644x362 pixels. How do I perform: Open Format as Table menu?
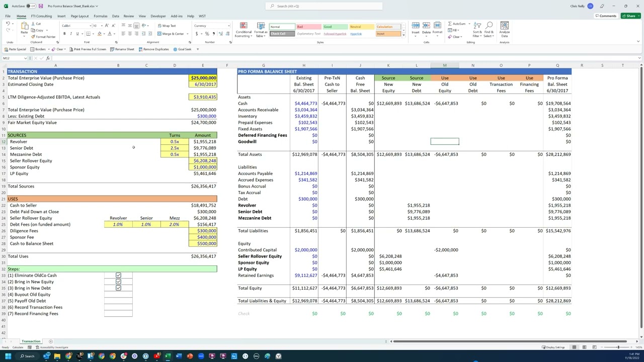261,30
